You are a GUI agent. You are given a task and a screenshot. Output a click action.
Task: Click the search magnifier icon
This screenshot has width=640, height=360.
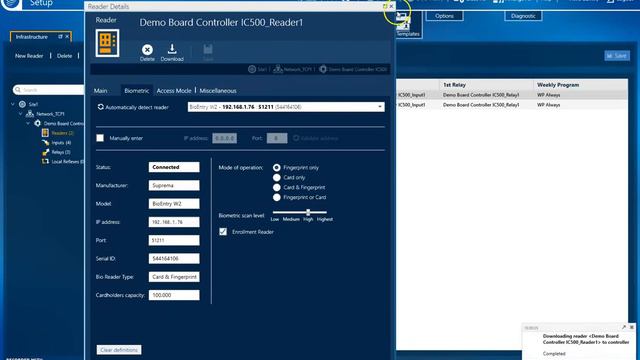18,89
